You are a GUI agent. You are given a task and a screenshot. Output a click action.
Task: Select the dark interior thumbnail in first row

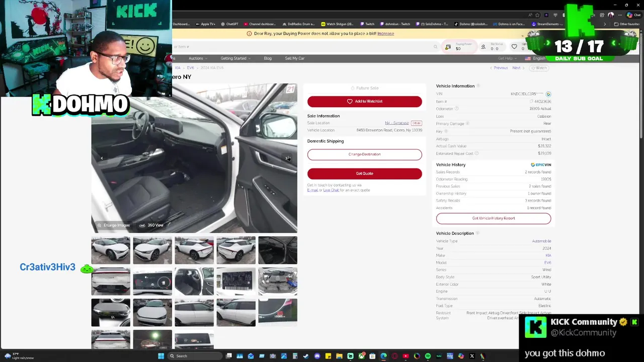pyautogui.click(x=278, y=250)
